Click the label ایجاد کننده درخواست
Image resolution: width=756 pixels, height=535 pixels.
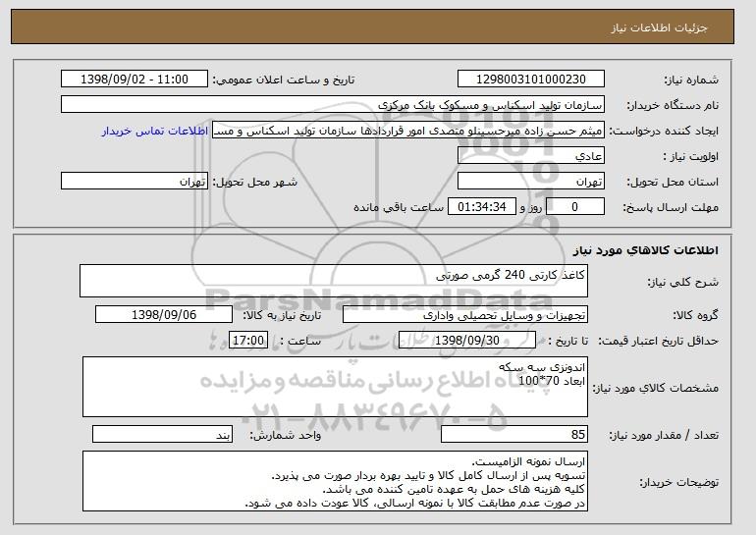point(664,131)
